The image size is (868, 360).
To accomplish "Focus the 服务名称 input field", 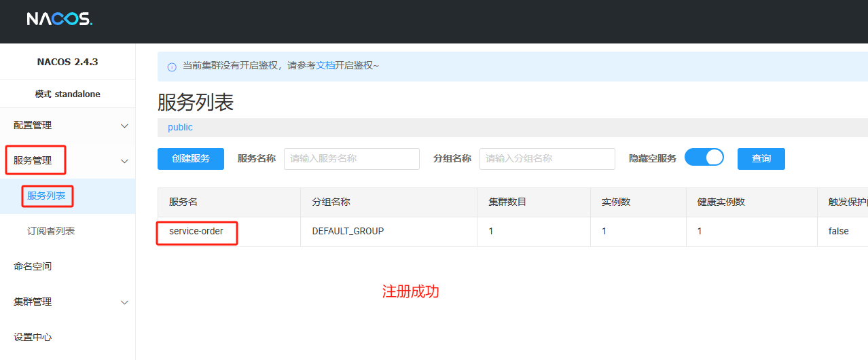I will click(352, 159).
